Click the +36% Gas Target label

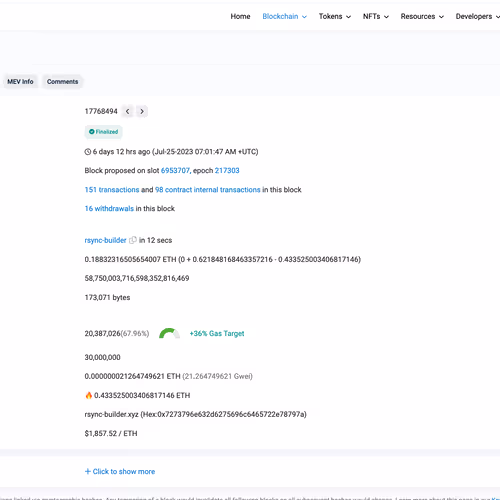coord(217,334)
